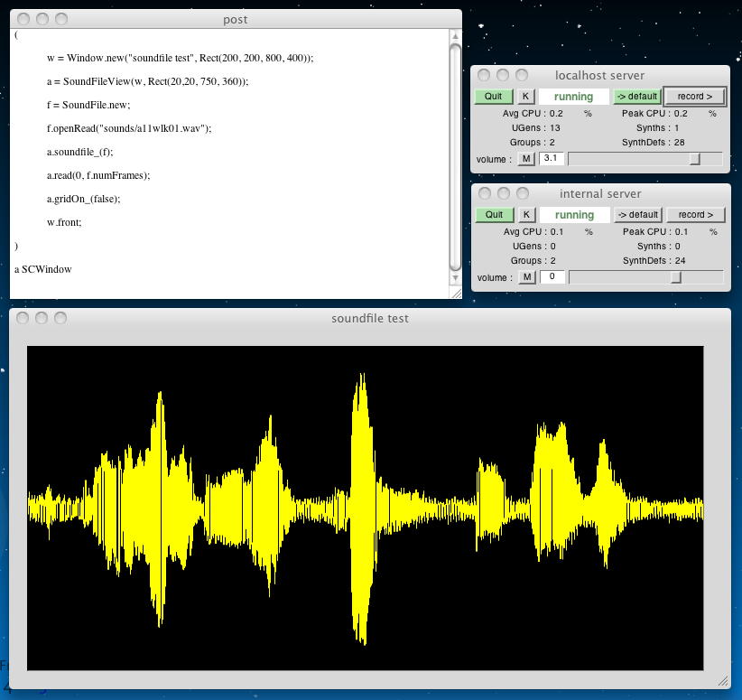This screenshot has height=700, width=742.
Task: Click the 'a.gridOn_(false);' line
Action: click(x=83, y=199)
